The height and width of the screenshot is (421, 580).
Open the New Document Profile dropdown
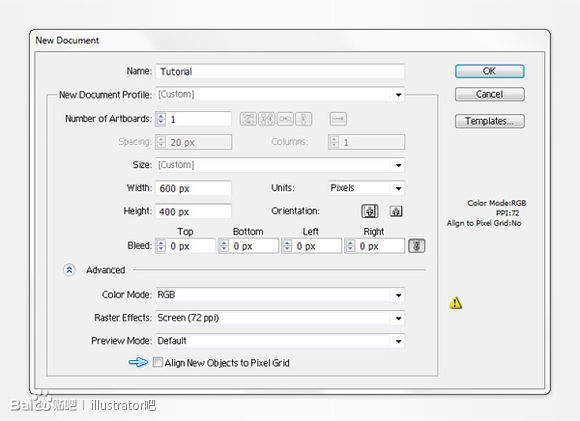(280, 94)
